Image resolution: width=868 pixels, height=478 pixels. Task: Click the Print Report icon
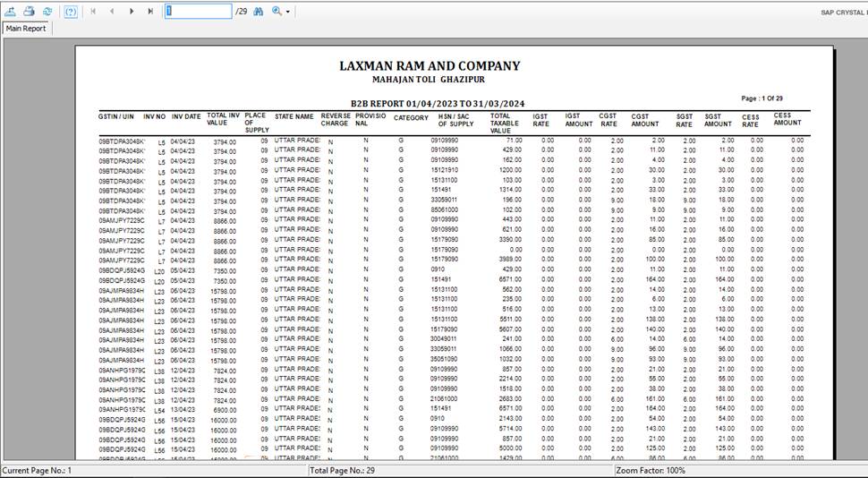point(29,12)
